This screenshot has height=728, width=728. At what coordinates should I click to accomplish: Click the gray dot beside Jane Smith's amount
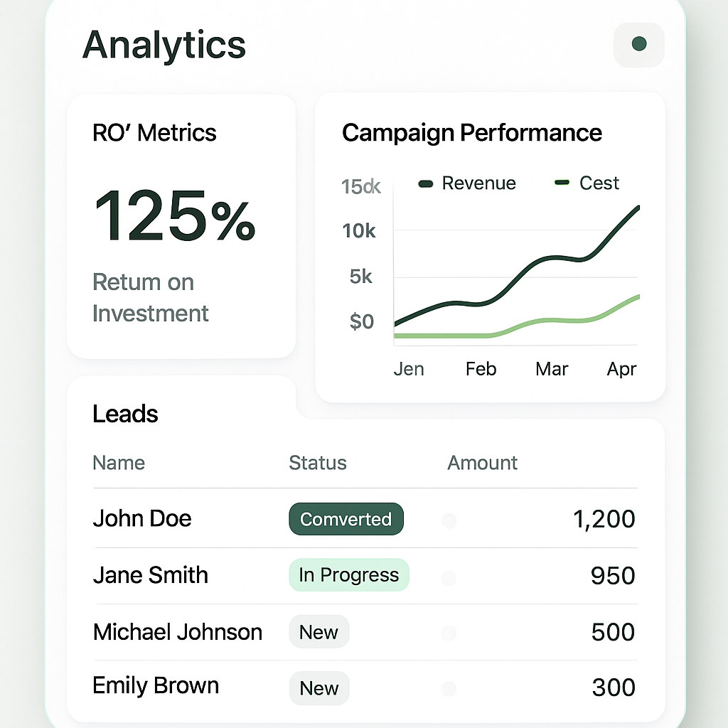point(449,578)
